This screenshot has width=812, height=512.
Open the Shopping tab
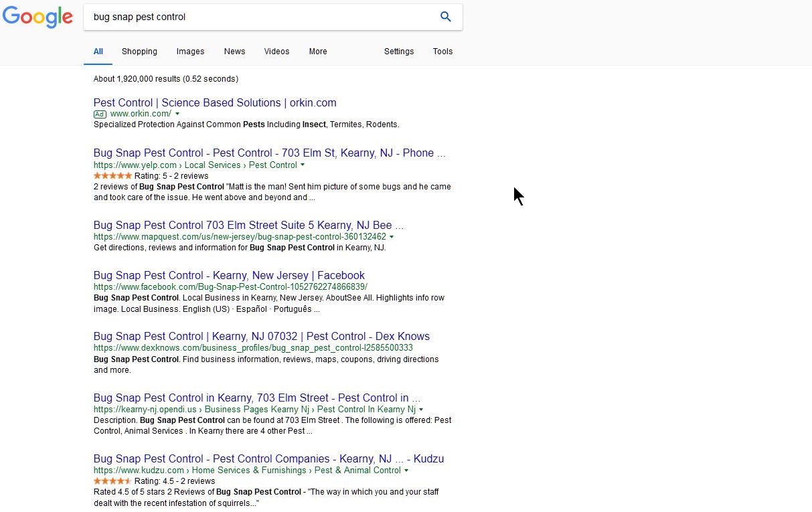click(x=139, y=52)
